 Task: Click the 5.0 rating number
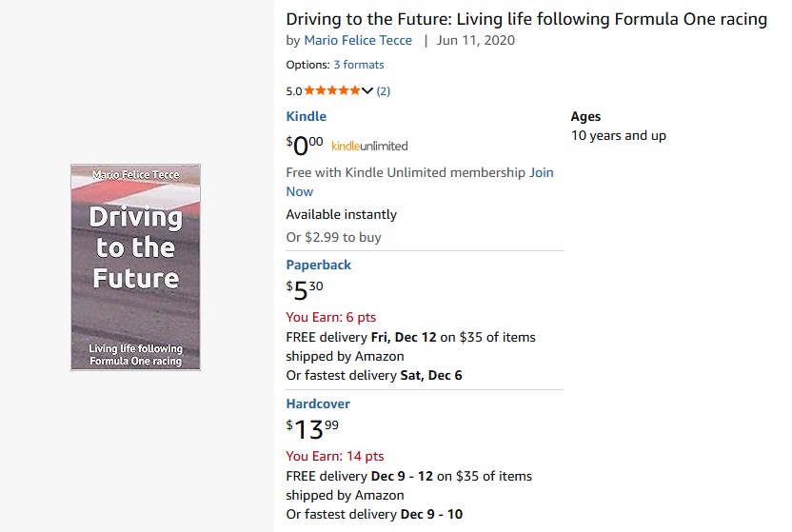coord(293,91)
